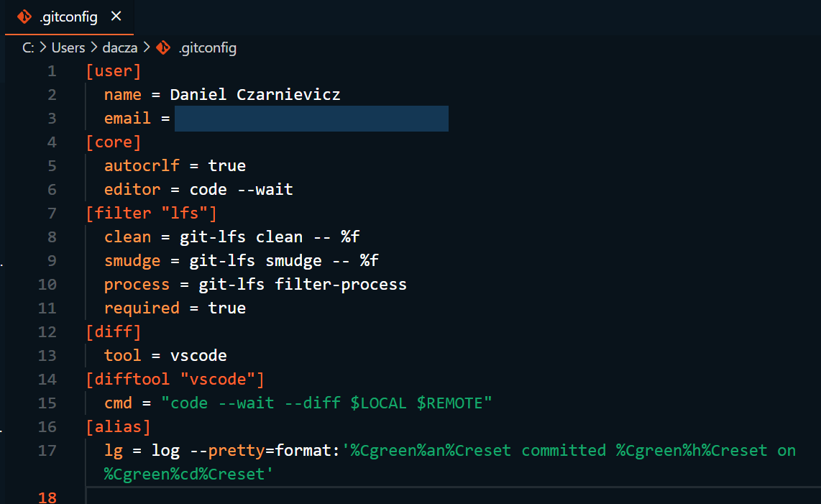Click the autocrlf true value
The height and width of the screenshot is (504, 821).
pos(227,166)
